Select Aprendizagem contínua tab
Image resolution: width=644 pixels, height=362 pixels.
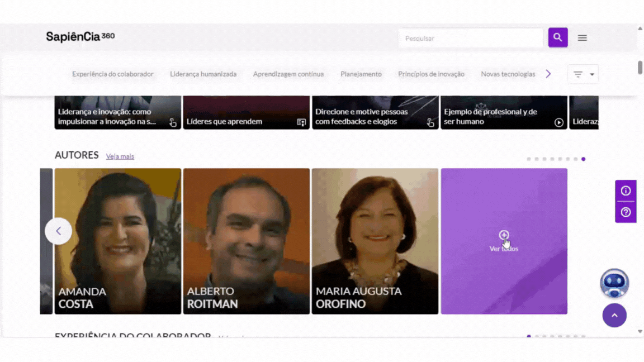coord(288,74)
